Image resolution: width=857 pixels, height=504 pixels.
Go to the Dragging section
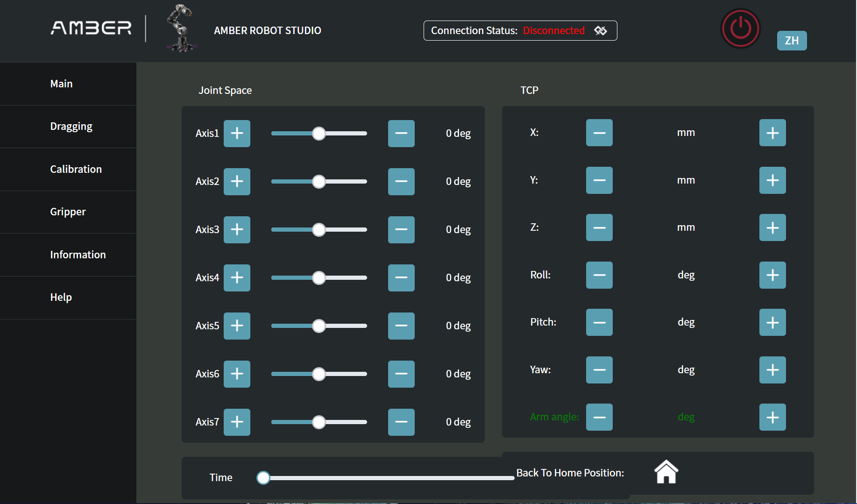point(68,127)
